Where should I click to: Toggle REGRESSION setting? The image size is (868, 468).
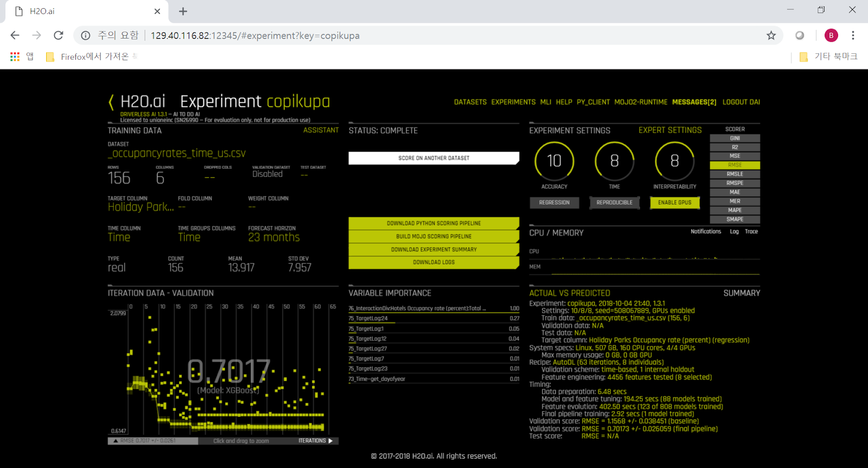coord(554,203)
